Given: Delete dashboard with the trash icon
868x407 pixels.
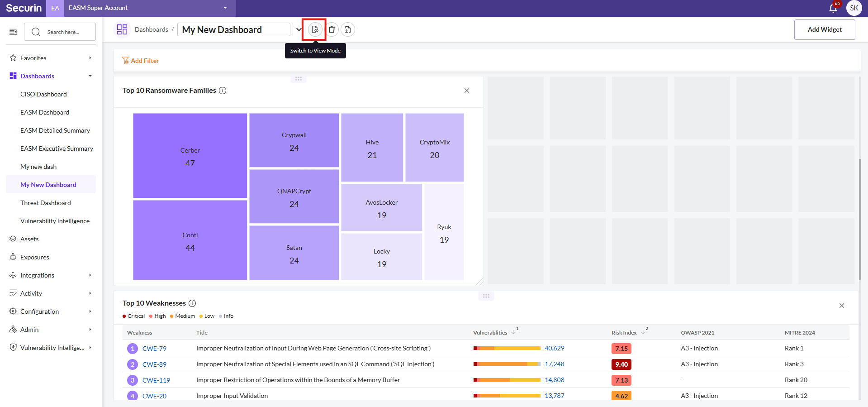Looking at the screenshot, I should click(332, 29).
